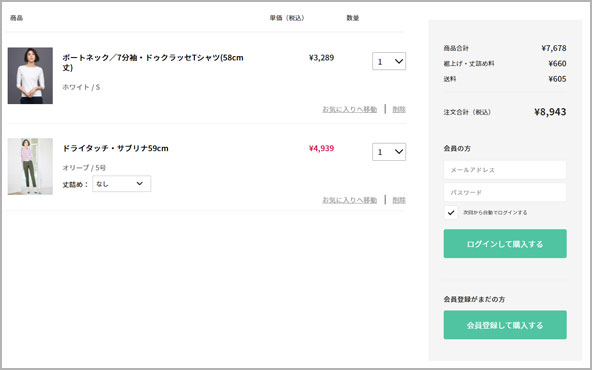
Task: Focus the パスワード password field
Action: [505, 193]
